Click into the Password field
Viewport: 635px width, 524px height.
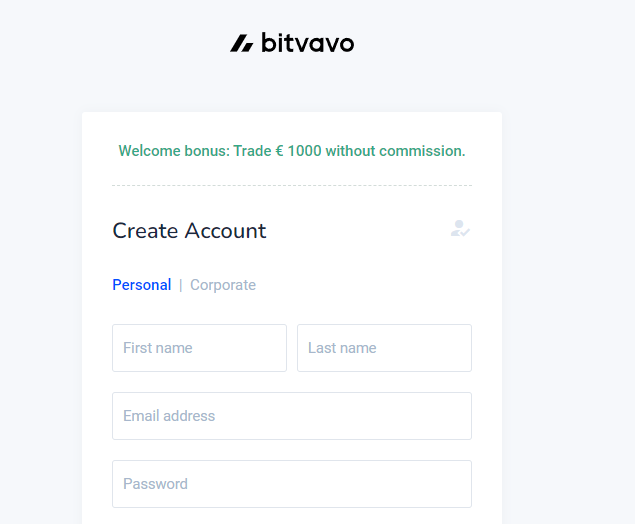292,484
